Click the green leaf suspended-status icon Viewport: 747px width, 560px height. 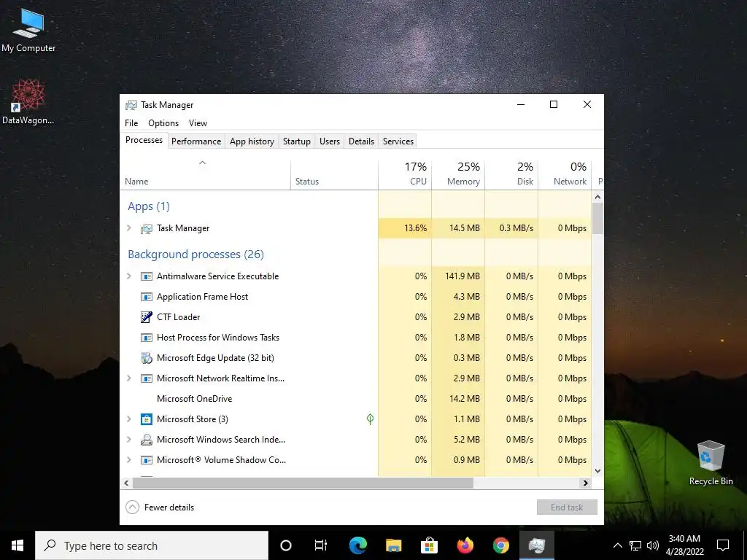click(x=370, y=419)
